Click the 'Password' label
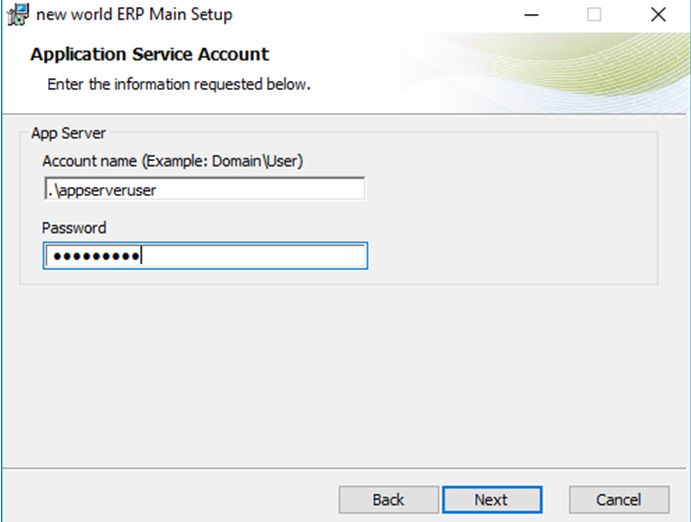 (74, 228)
